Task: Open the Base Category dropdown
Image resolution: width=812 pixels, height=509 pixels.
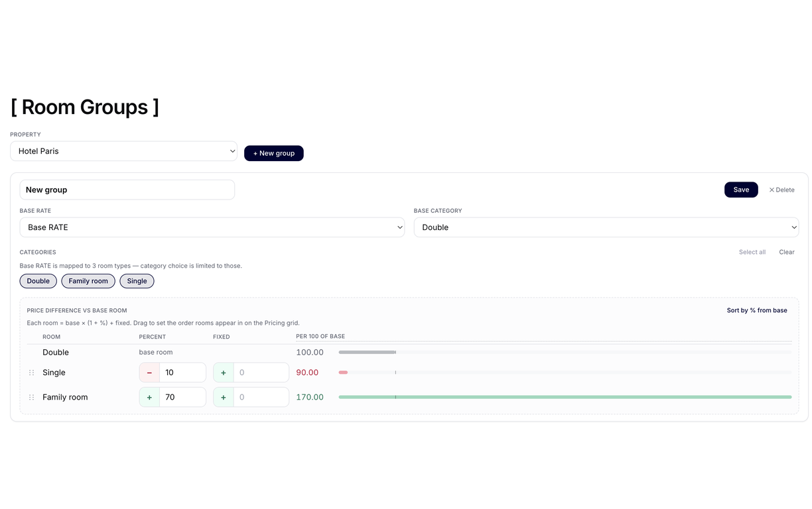Action: click(x=606, y=227)
